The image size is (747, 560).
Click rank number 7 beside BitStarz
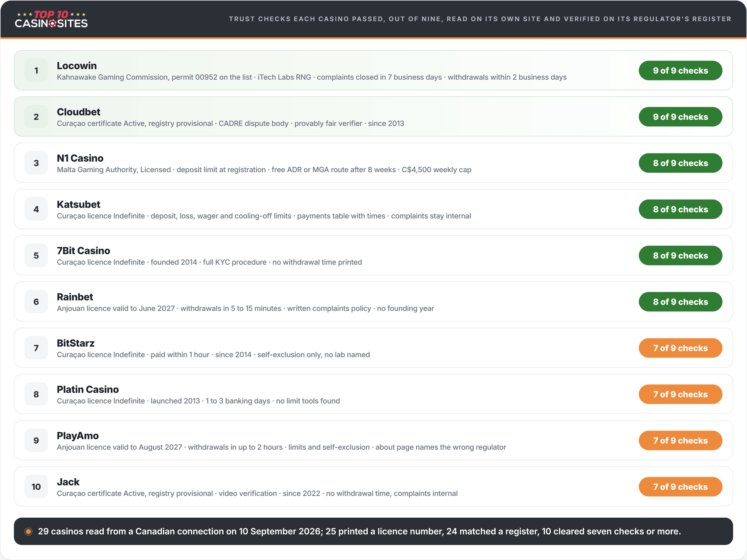[x=36, y=348]
